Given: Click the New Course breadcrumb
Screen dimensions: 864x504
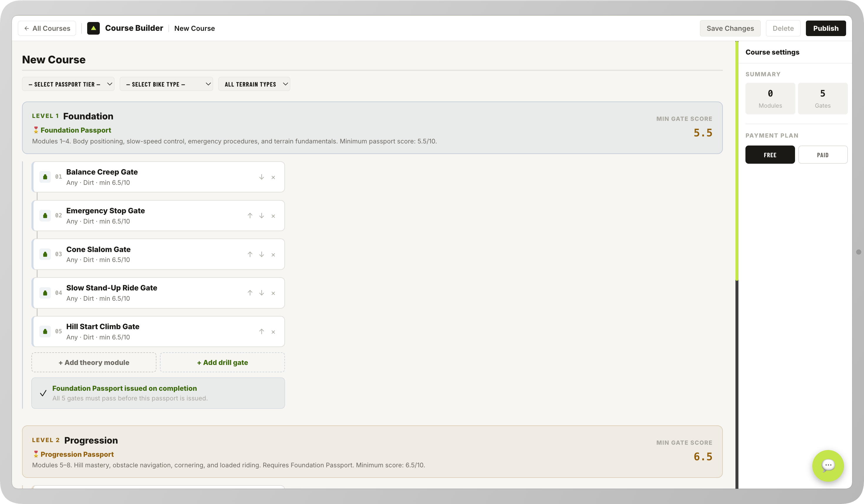Looking at the screenshot, I should [194, 28].
